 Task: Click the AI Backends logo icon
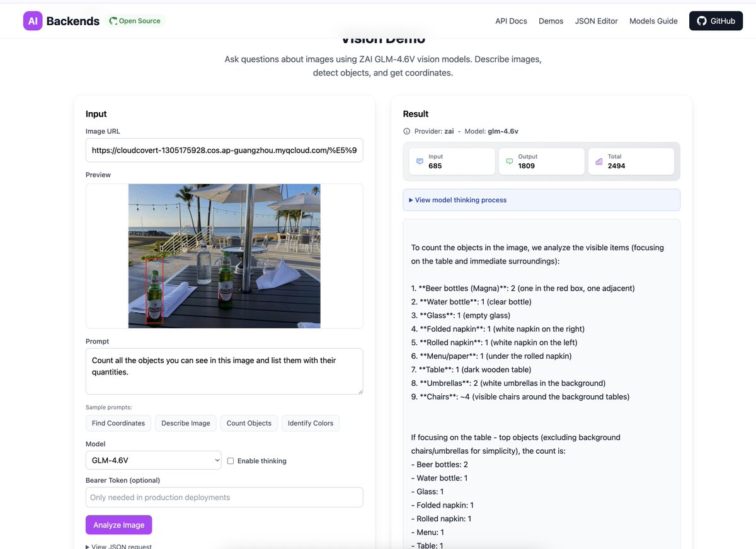click(x=33, y=21)
